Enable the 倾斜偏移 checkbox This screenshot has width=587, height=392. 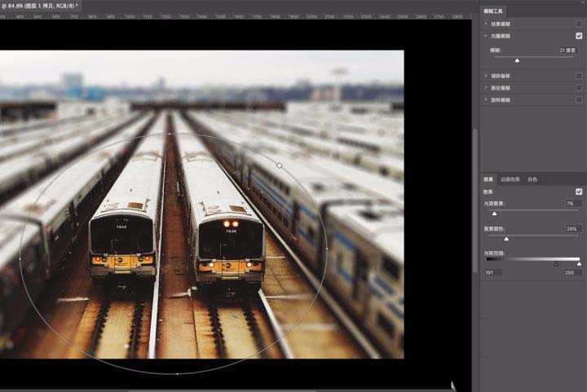point(579,76)
